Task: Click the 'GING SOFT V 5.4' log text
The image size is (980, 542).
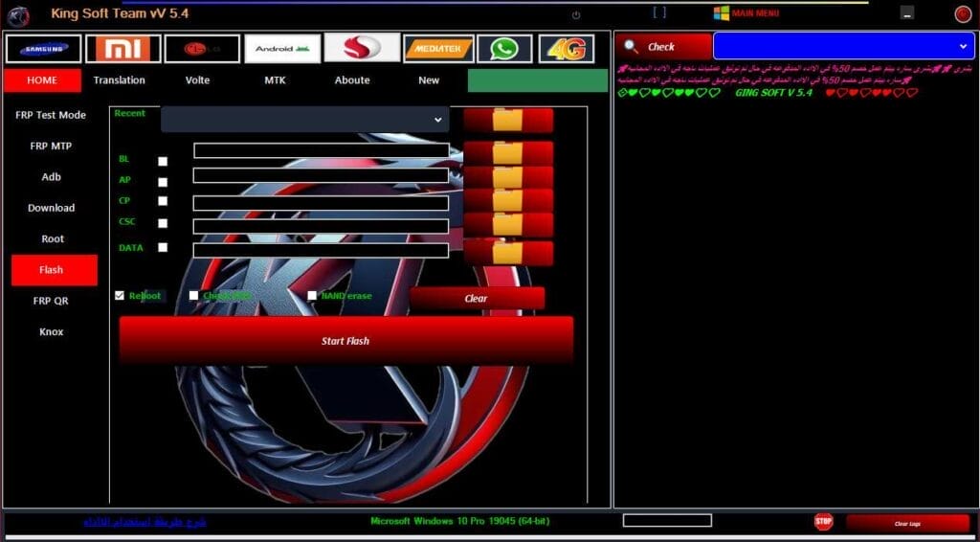Action: click(x=773, y=93)
